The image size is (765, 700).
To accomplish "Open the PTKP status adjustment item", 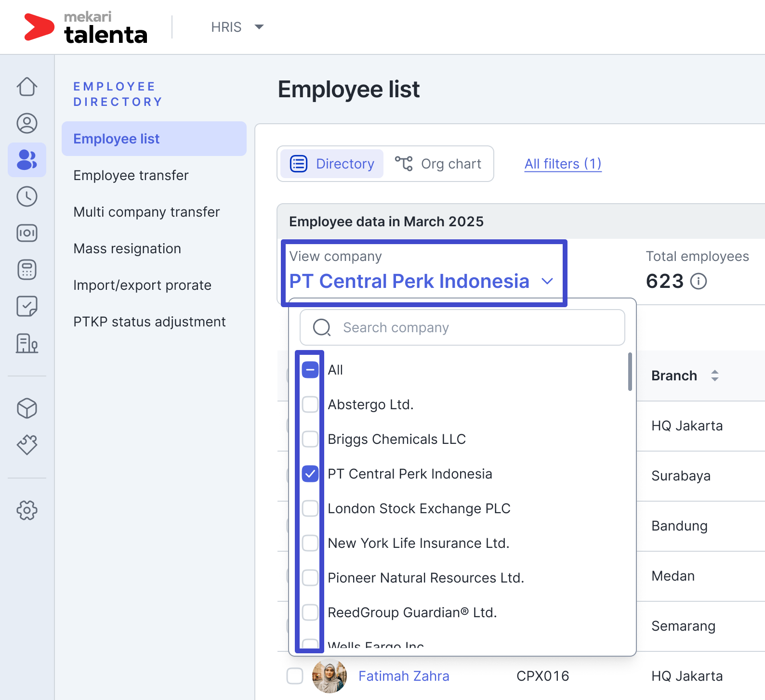I will (149, 322).
